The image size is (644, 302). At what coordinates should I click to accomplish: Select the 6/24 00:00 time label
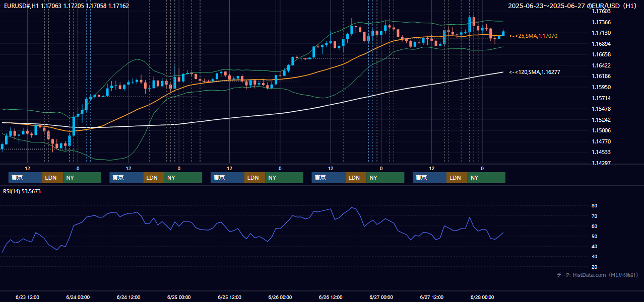(78, 297)
